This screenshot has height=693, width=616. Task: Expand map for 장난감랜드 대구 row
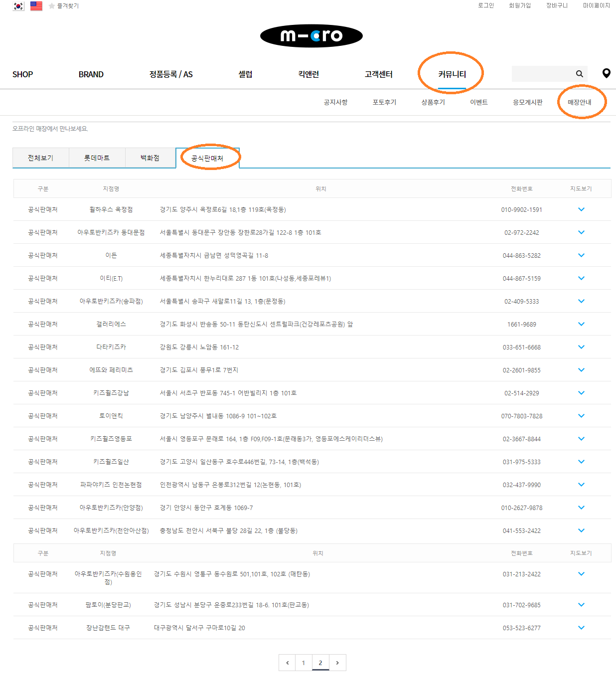coord(581,628)
